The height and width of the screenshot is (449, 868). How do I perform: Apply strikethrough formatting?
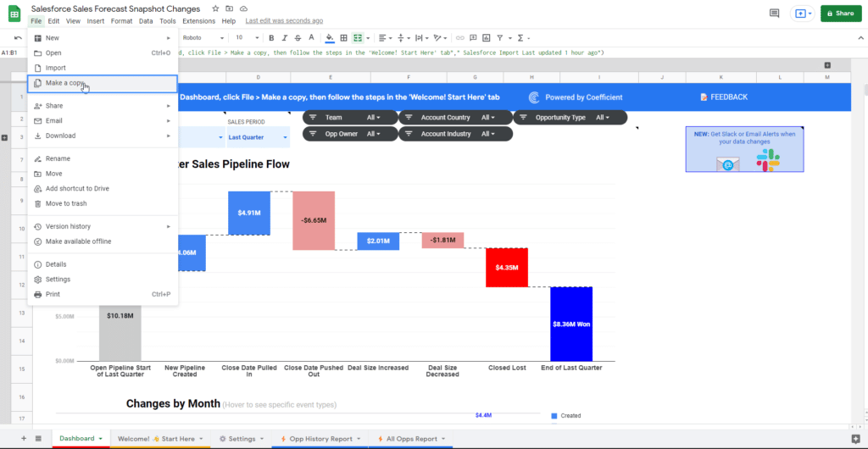pos(298,38)
